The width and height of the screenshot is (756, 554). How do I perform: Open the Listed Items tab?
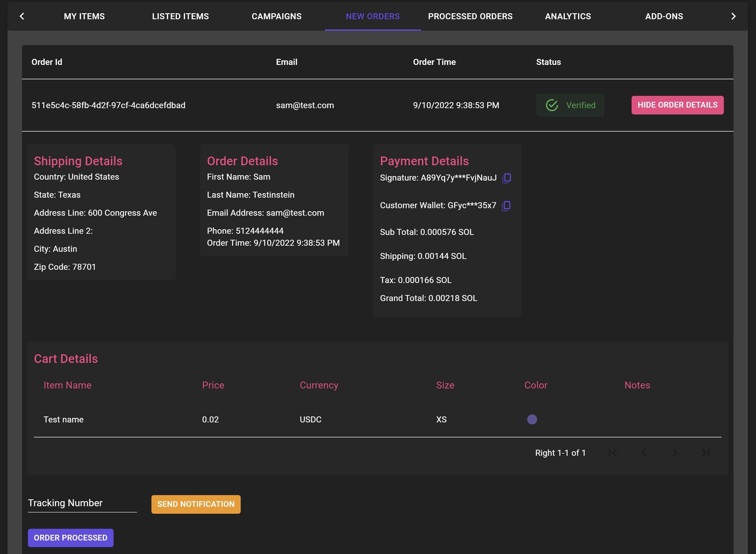click(x=181, y=17)
